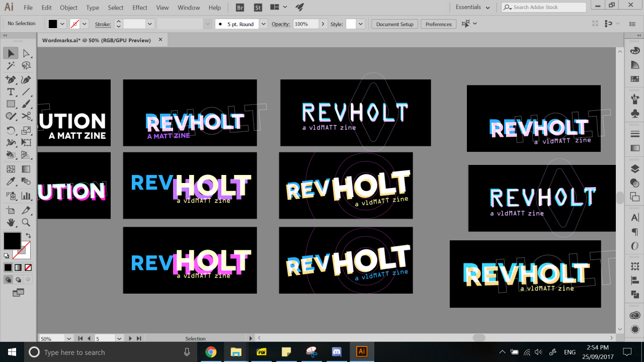Select the Pen tool
644x362 pixels.
click(11, 79)
